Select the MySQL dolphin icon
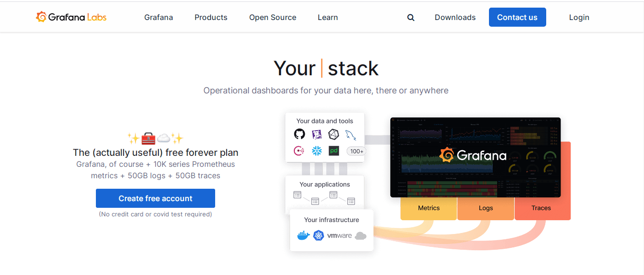 351,135
